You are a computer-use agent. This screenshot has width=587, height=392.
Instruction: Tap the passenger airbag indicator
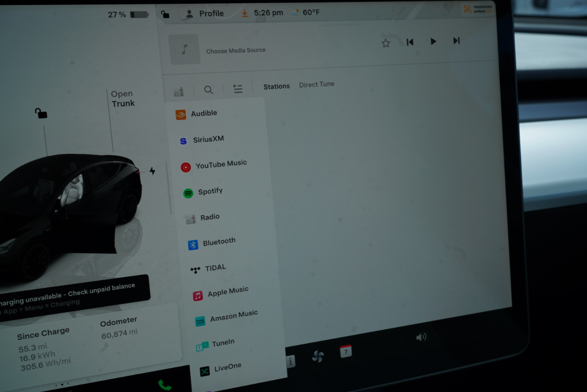(478, 9)
